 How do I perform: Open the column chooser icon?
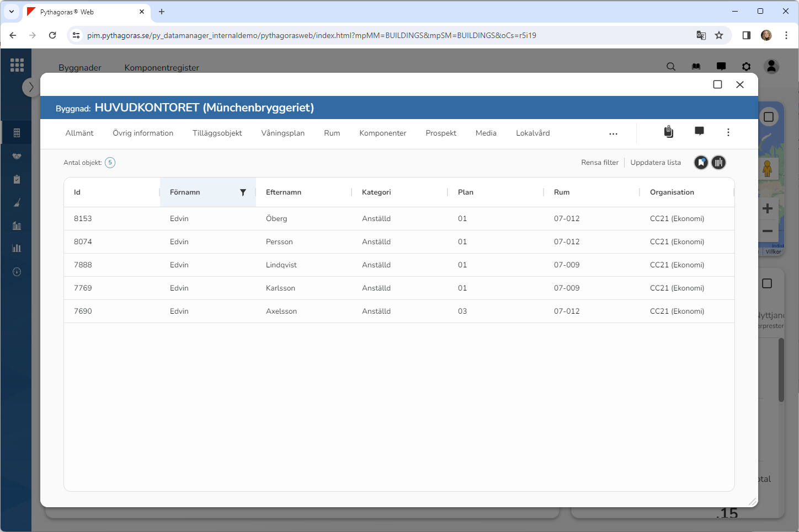point(718,163)
